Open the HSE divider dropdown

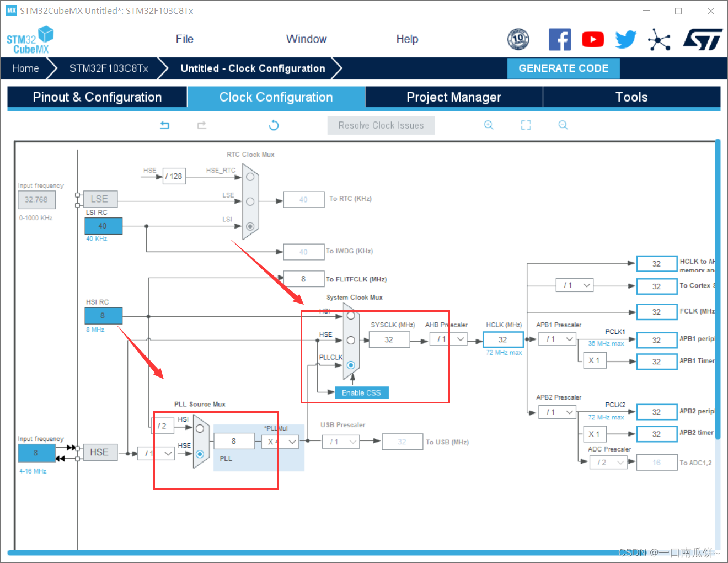(156, 453)
